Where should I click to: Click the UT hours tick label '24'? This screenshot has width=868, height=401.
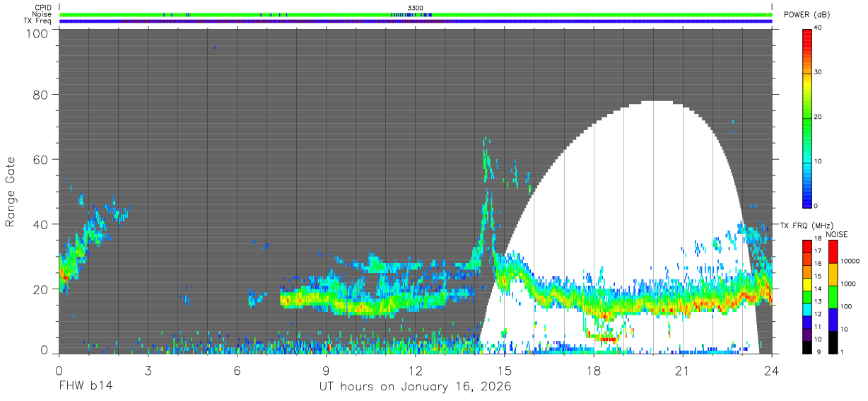coord(771,370)
